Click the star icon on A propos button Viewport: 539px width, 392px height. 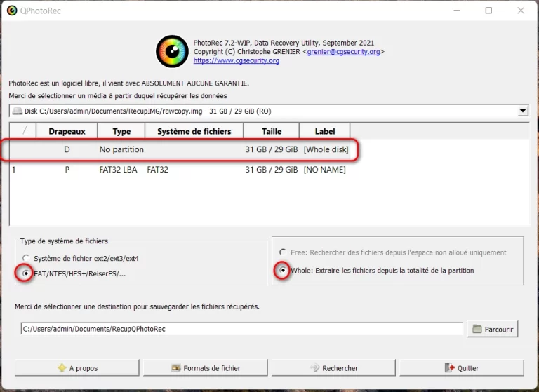coord(62,368)
